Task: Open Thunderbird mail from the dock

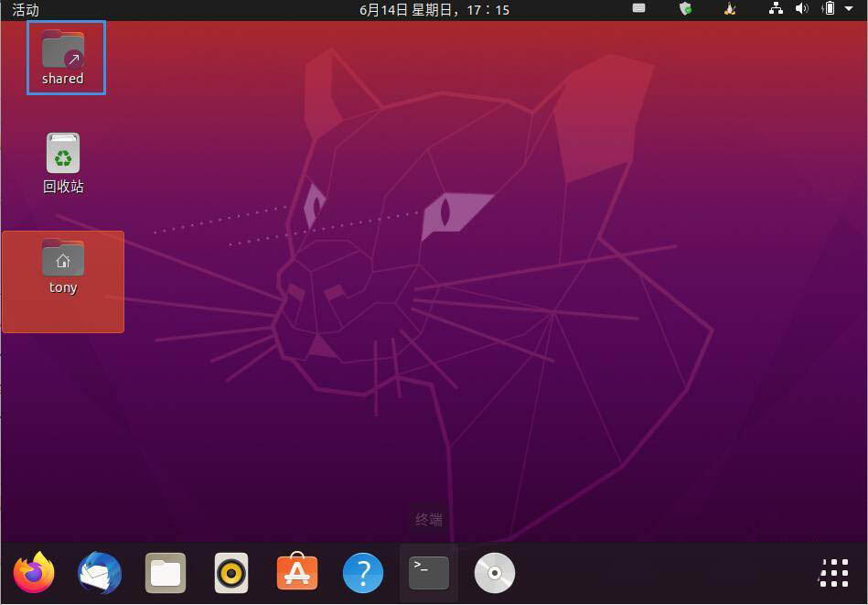Action: point(100,573)
